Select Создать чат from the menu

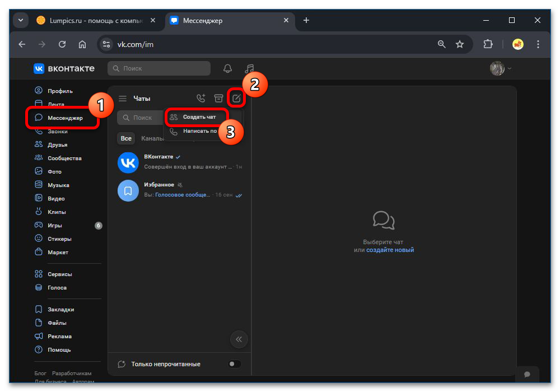point(199,116)
